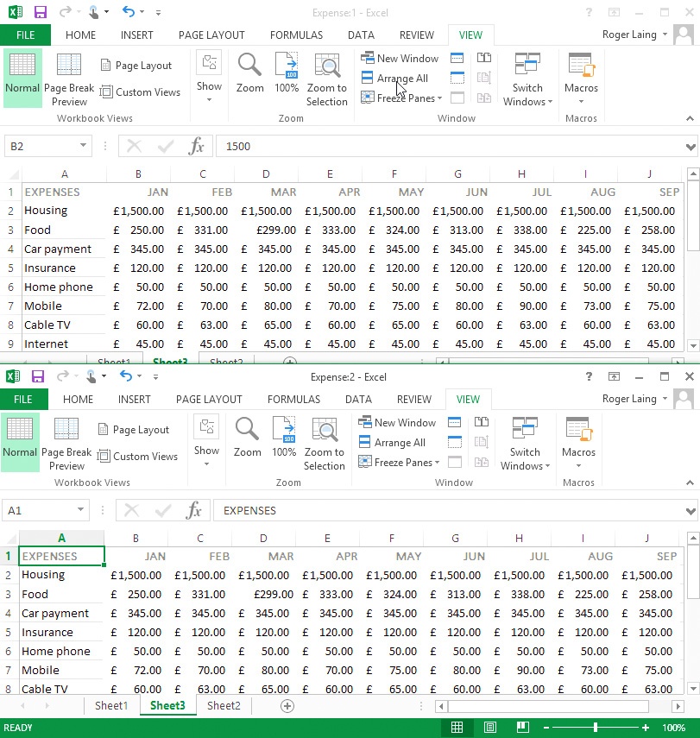Select Page Layout view on the status bar
Image resolution: width=700 pixels, height=738 pixels.
pyautogui.click(x=491, y=728)
